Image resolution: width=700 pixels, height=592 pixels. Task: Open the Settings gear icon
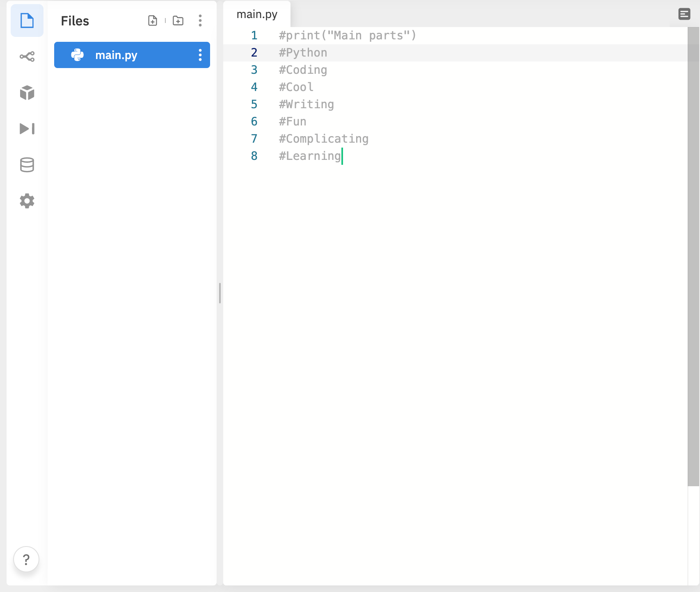point(27,201)
